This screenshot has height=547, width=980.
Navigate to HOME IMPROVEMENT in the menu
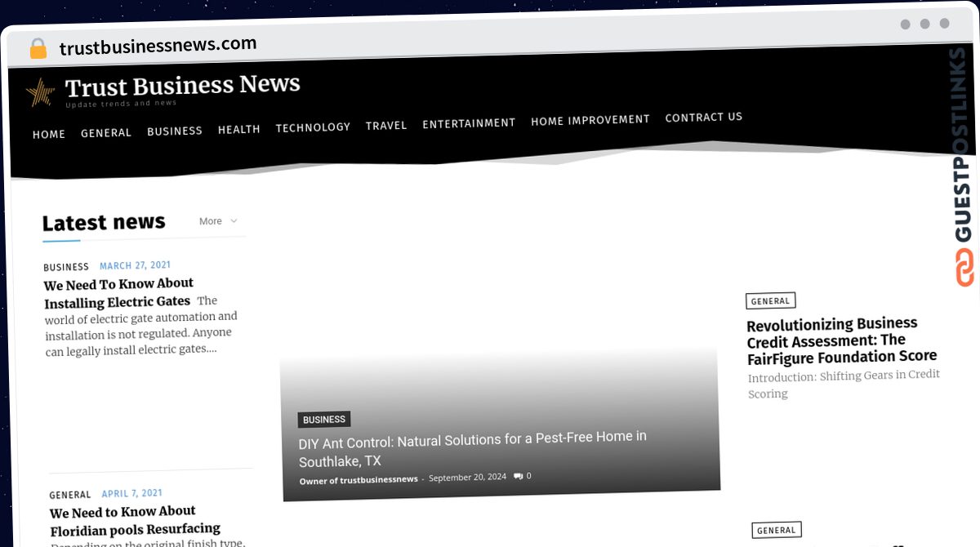point(590,120)
